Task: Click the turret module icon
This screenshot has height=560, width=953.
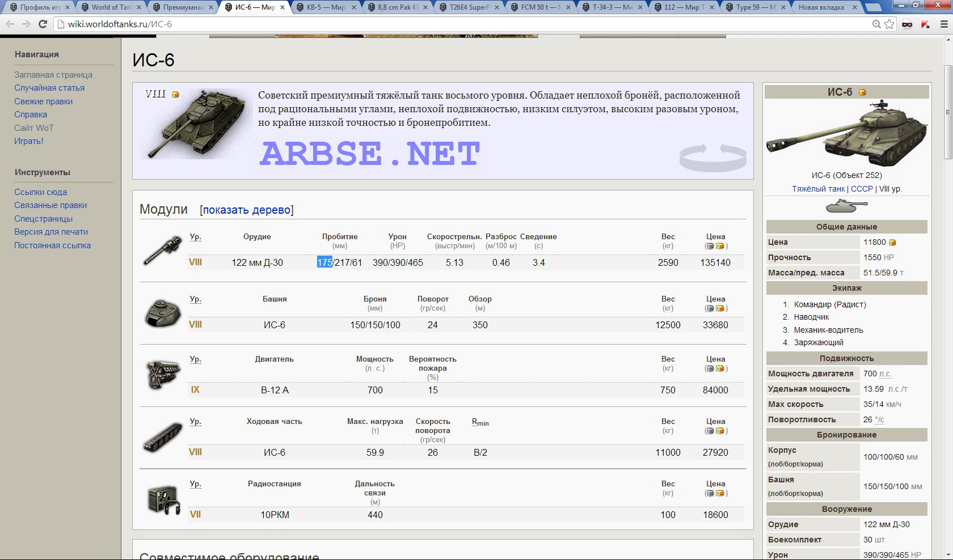Action: [x=163, y=312]
